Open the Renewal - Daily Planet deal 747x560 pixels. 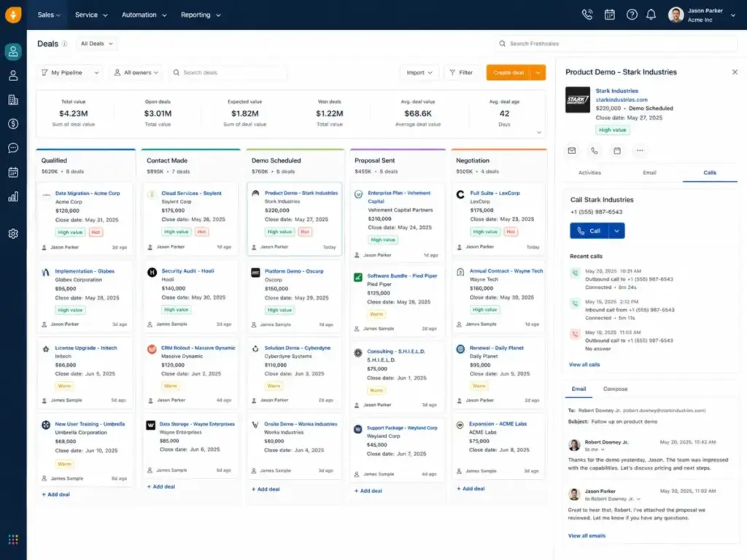496,348
